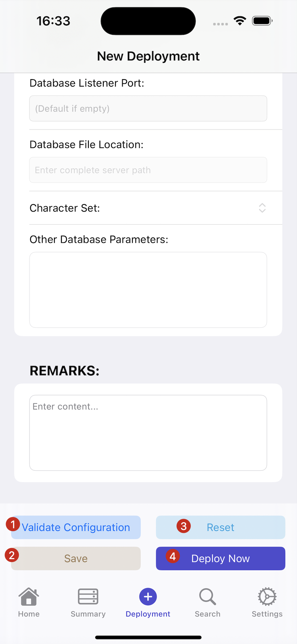Expand the Character Set picker chevrons
297x644 pixels.
point(262,208)
